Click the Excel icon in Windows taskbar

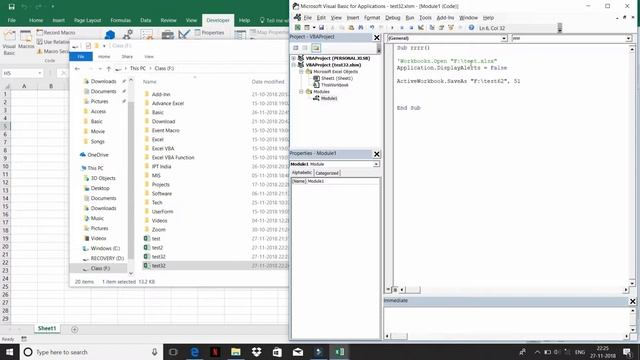point(340,352)
